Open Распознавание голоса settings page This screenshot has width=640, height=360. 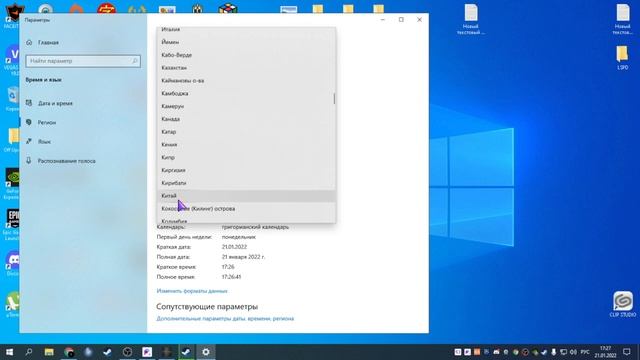pos(60,161)
